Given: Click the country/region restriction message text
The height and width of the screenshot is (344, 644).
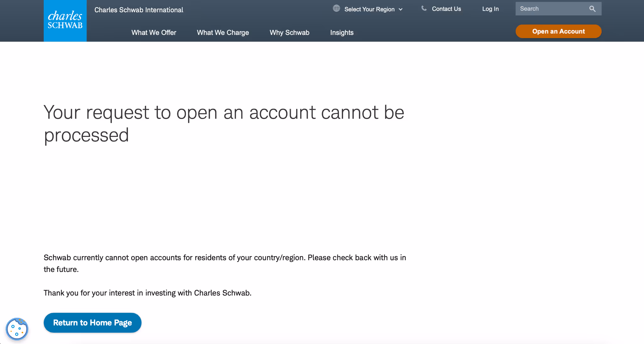Looking at the screenshot, I should coord(225,263).
